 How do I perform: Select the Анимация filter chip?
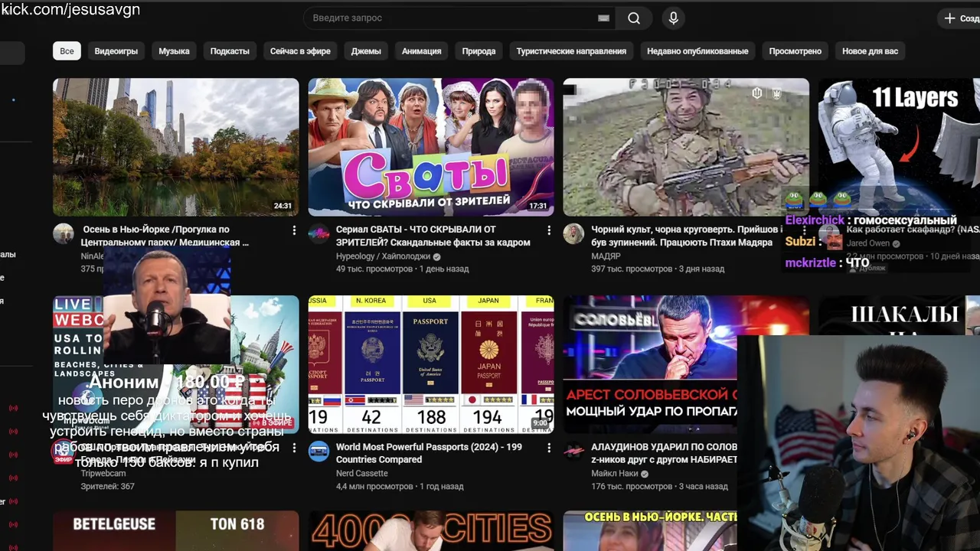coord(421,51)
